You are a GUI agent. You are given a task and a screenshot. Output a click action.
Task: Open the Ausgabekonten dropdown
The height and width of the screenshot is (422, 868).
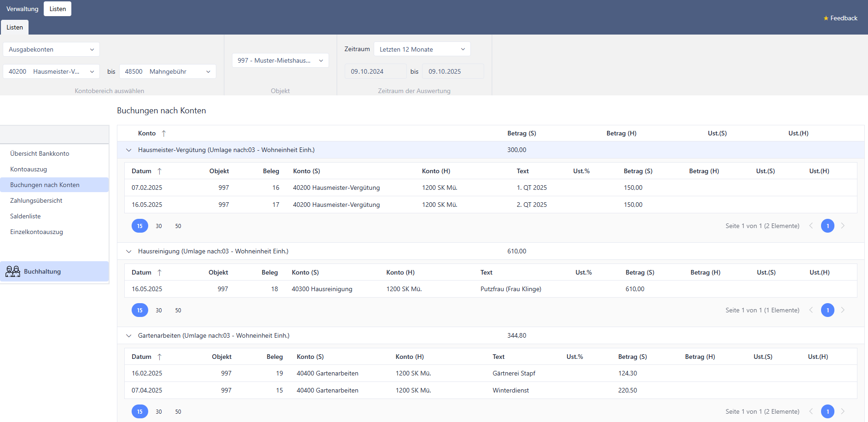point(51,49)
